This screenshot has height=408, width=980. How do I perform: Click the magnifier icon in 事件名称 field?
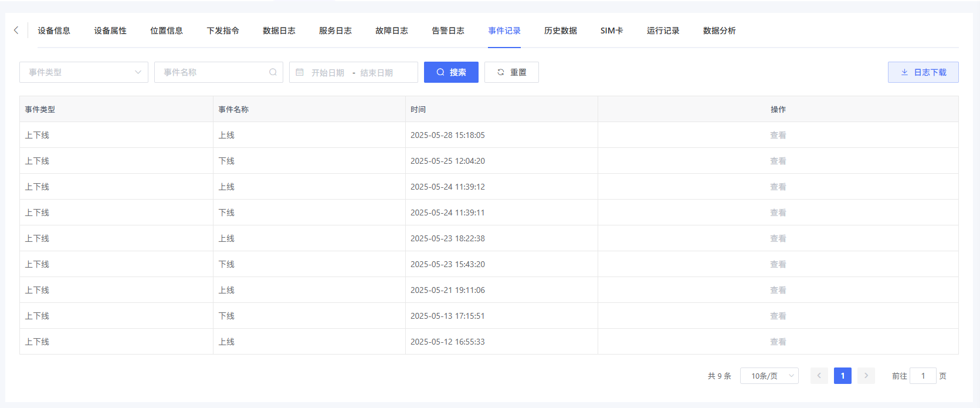(273, 72)
